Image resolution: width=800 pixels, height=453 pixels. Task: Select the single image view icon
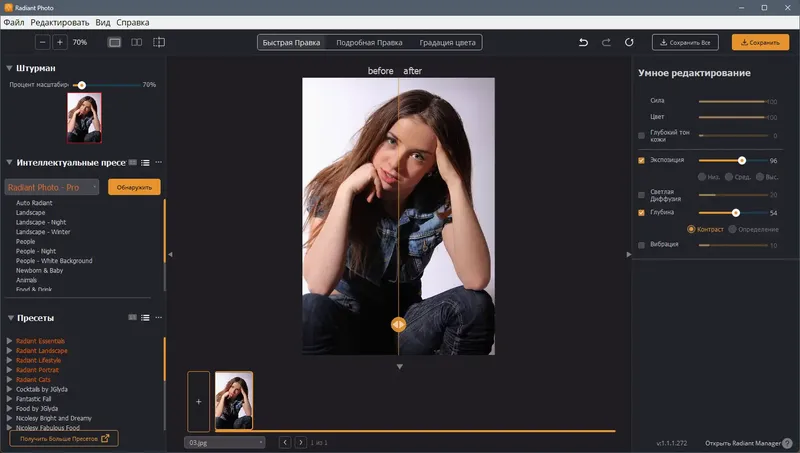coord(115,42)
